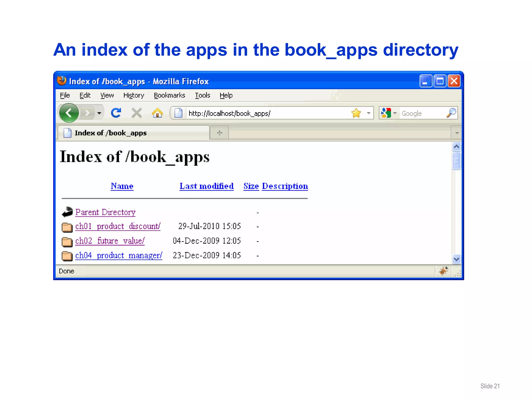532x399 pixels.
Task: Open the address bar history dropdown
Action: coord(368,113)
